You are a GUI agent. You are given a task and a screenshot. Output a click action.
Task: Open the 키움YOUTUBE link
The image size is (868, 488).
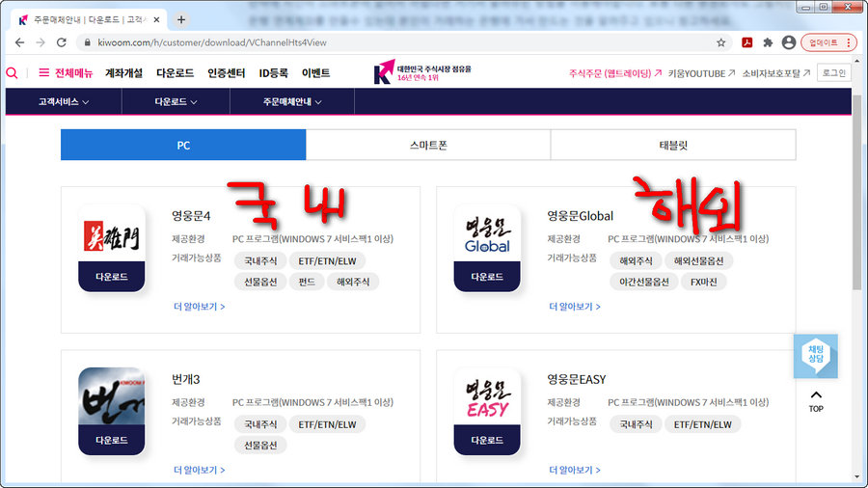pyautogui.click(x=701, y=73)
